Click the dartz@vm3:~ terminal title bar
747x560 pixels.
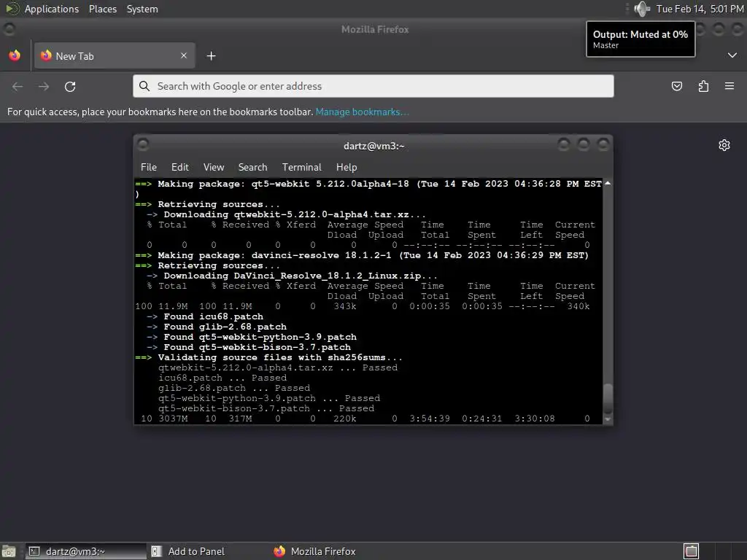point(373,146)
